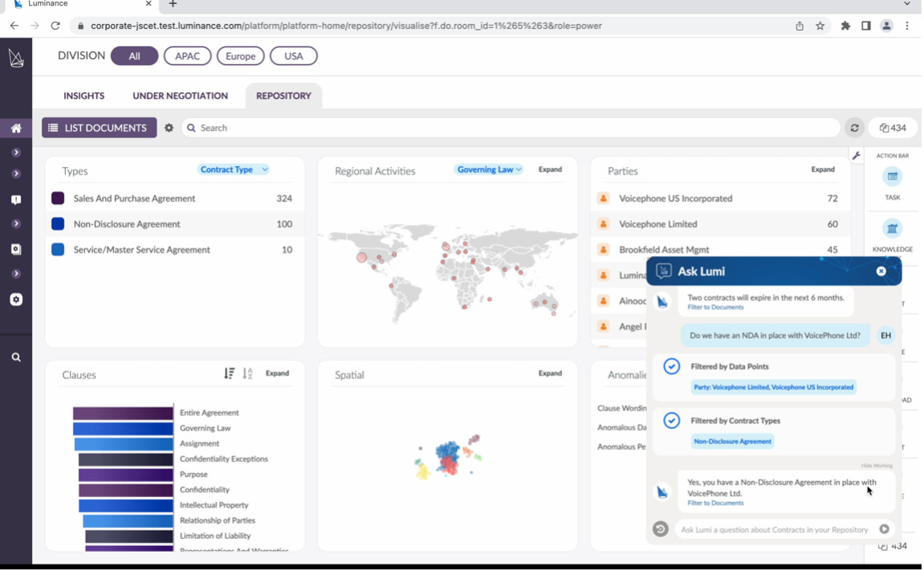Click person icon beside Brookfield Asset Mgmt
924x571 pixels.
pos(604,249)
